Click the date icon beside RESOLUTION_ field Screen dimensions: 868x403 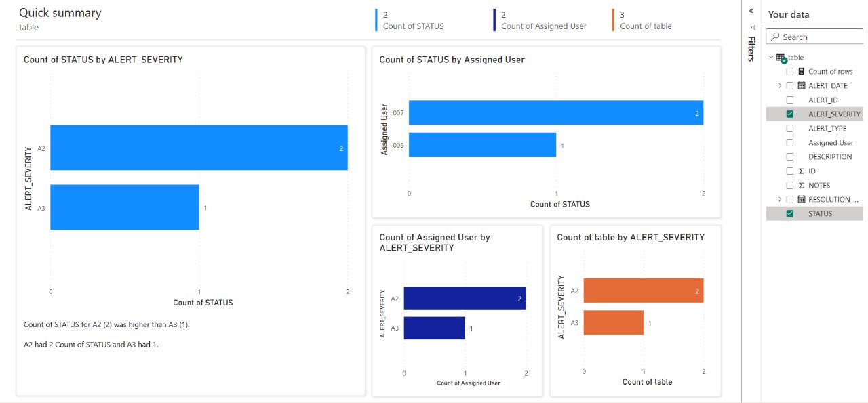pos(802,198)
